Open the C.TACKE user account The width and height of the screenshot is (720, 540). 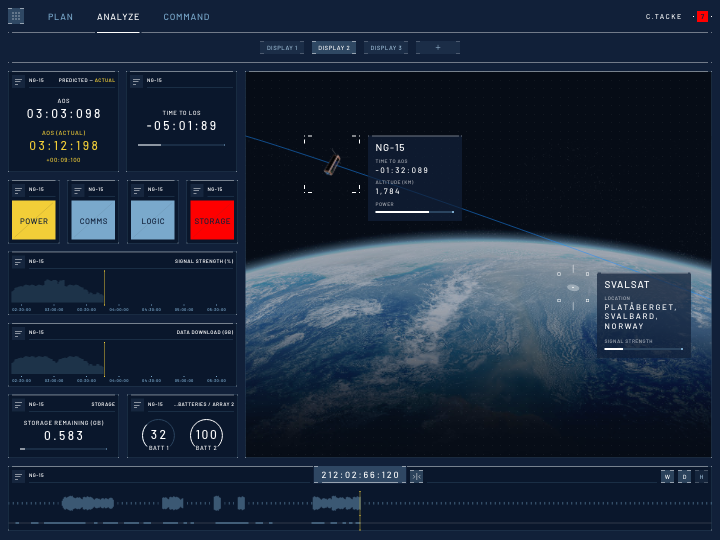[x=664, y=17]
